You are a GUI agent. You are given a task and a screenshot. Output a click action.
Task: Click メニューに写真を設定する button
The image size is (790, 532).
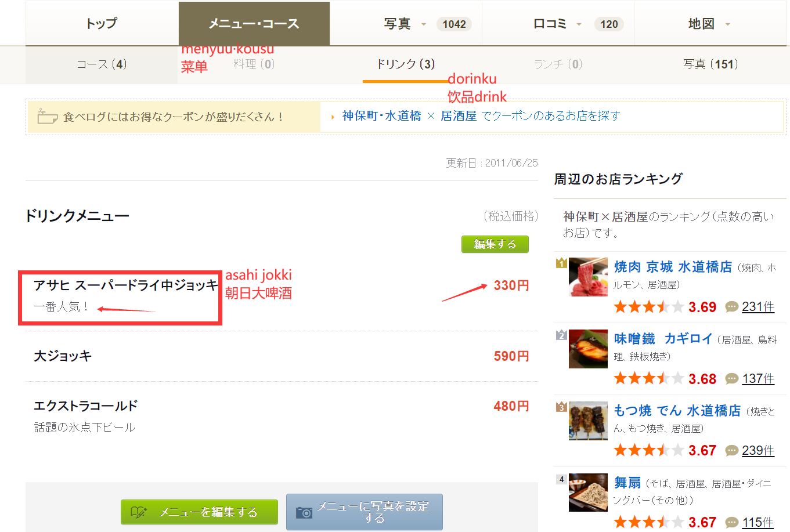pyautogui.click(x=365, y=512)
